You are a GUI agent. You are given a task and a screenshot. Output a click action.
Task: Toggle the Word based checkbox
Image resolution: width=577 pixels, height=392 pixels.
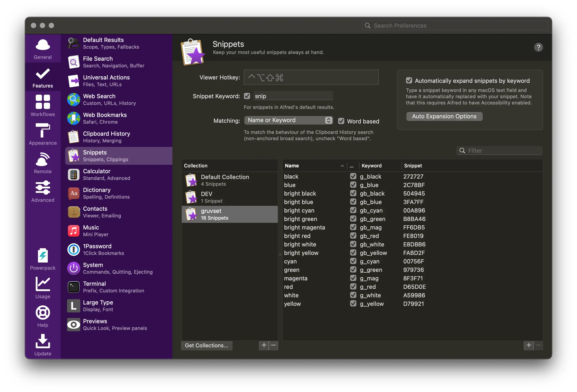(341, 121)
